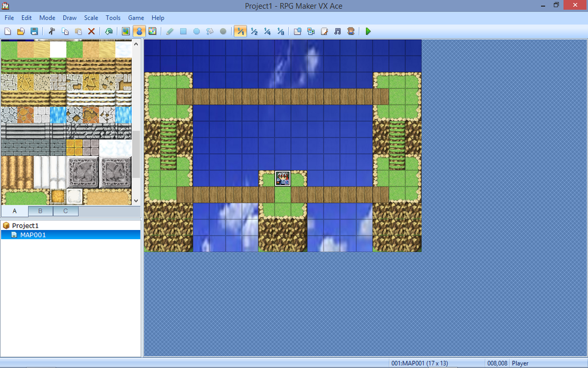
Task: Start Playtest with the green play arrow
Action: (x=368, y=31)
